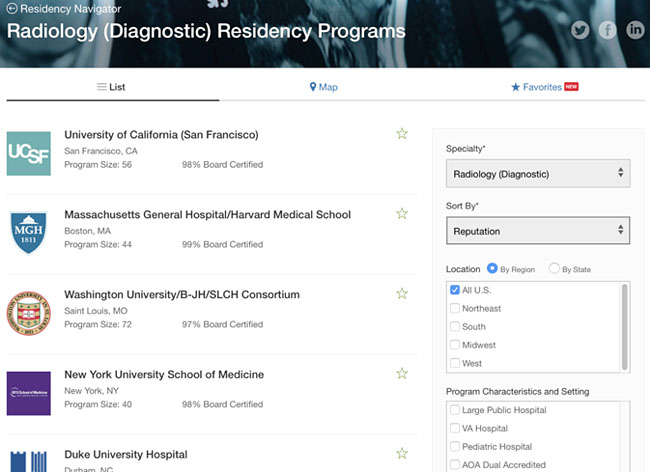Click '99% Board Certified' text
This screenshot has height=472, width=650.
point(223,244)
